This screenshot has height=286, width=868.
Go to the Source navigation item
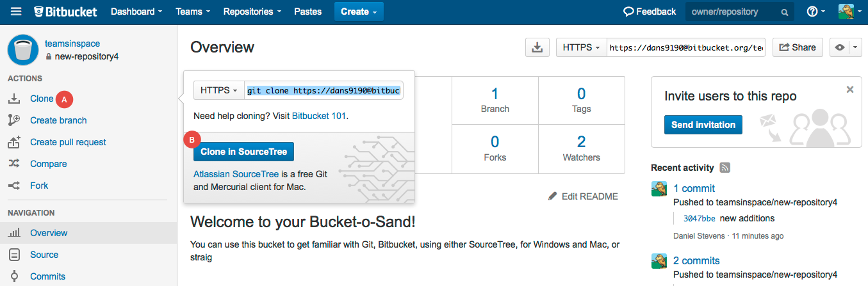pyautogui.click(x=44, y=255)
